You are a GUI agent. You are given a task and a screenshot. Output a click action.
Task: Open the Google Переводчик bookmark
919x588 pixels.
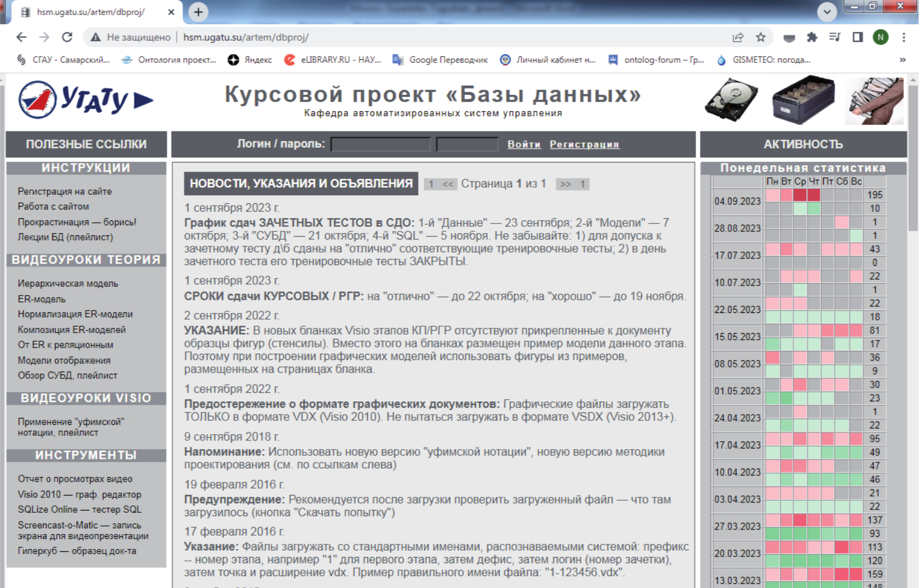[440, 60]
